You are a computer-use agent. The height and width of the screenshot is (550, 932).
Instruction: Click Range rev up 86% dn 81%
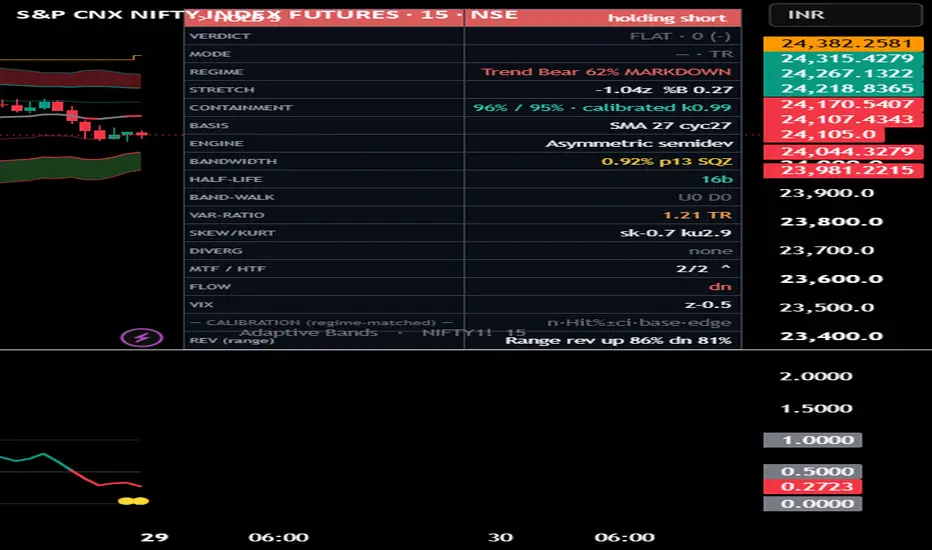point(618,341)
